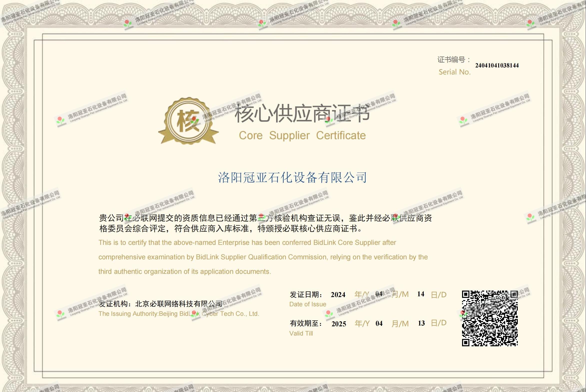Click the Serial No. label
This screenshot has height=392, width=586.
455,72
